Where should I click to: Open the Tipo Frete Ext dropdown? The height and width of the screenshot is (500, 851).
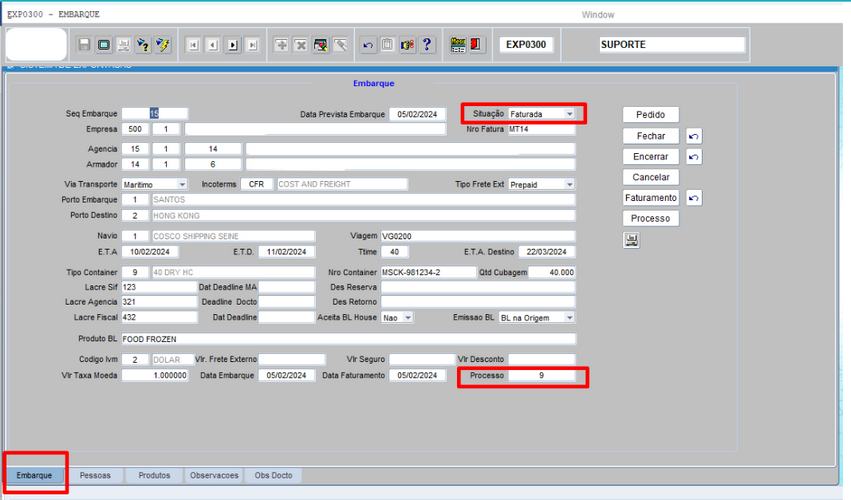coord(570,185)
